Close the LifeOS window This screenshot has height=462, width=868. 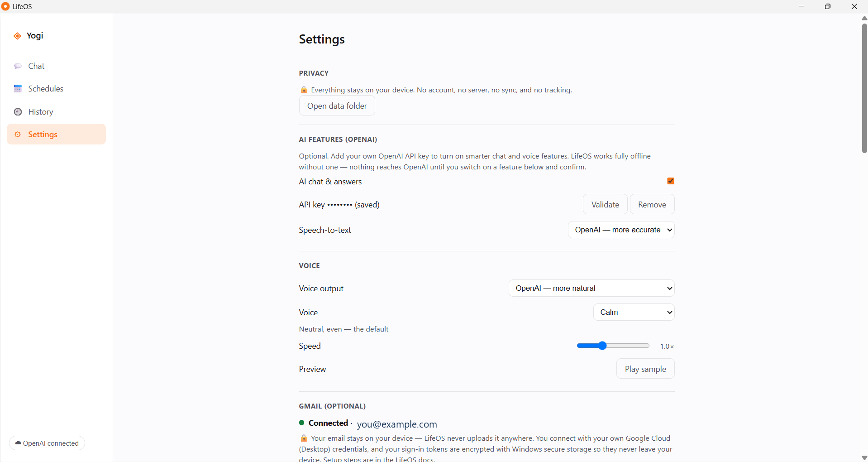click(854, 6)
